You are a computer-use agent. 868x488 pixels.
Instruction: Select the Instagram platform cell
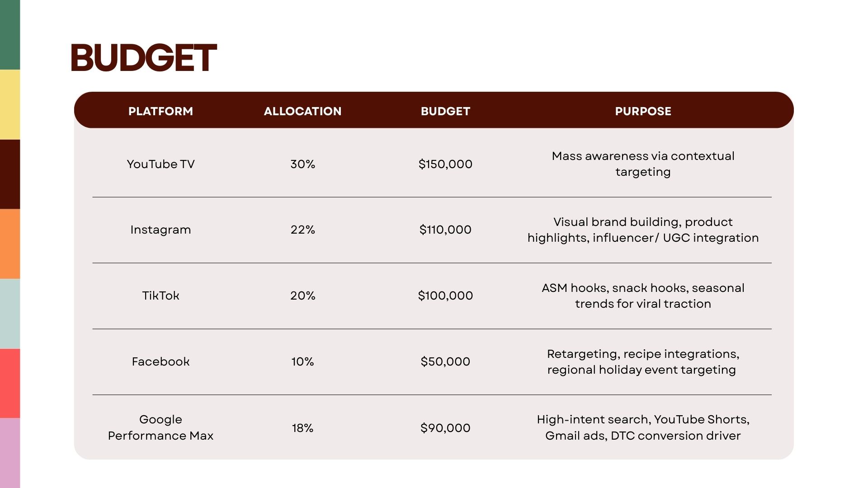coord(160,230)
